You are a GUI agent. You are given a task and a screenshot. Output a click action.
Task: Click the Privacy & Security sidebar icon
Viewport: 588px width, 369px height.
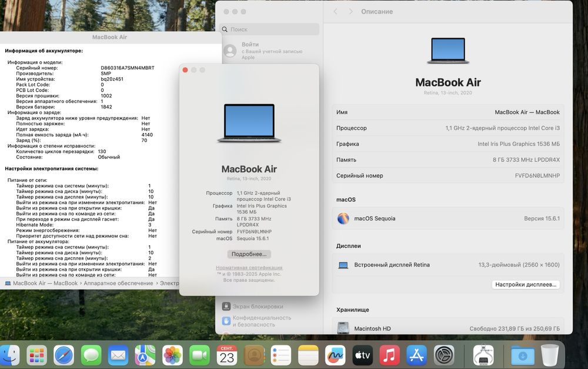tap(226, 321)
